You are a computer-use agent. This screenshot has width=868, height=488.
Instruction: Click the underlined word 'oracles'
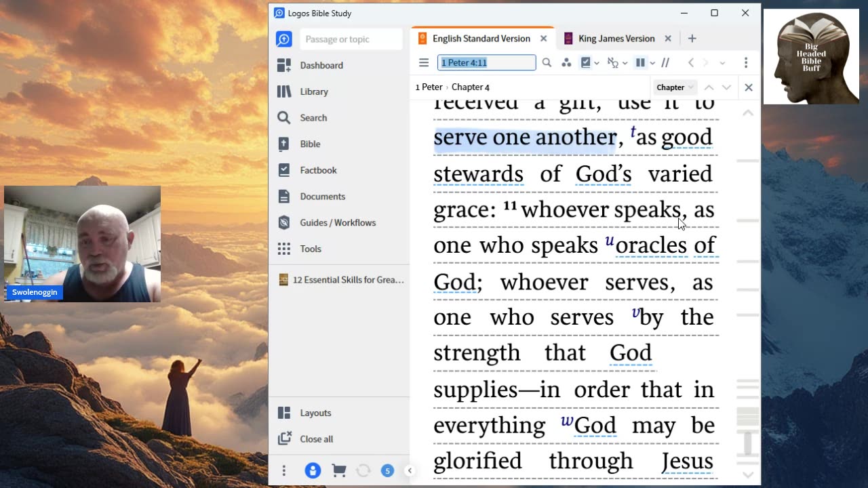pyautogui.click(x=652, y=245)
